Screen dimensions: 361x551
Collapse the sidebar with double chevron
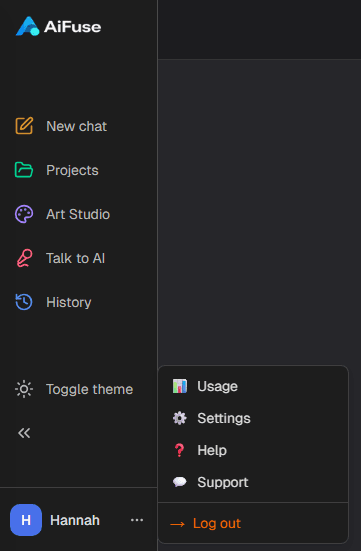coord(24,433)
